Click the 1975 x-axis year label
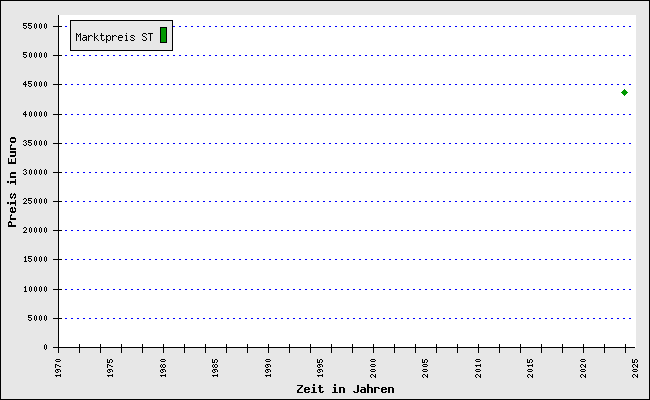 coord(110,368)
